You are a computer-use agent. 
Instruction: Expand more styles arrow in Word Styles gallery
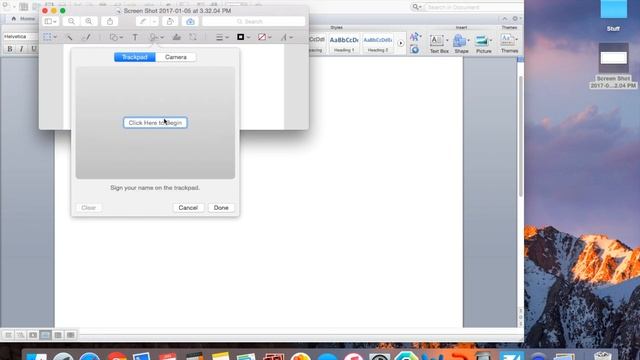click(400, 43)
